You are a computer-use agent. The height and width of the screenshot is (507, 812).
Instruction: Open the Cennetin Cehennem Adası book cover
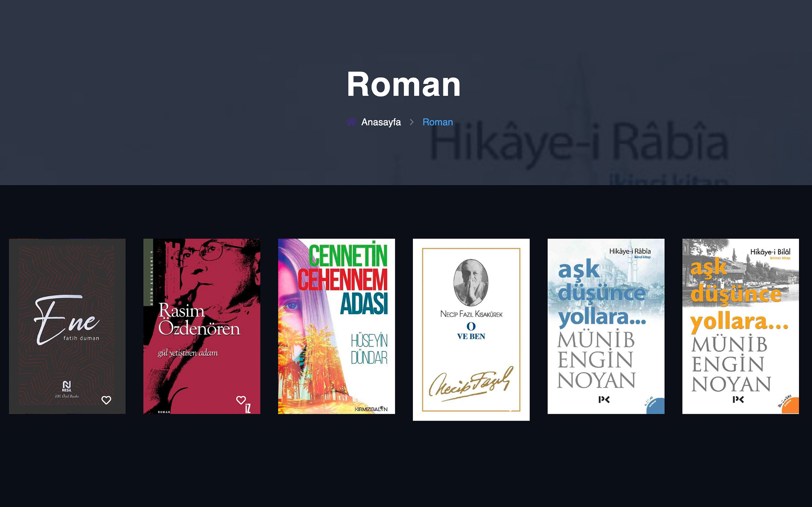[336, 326]
